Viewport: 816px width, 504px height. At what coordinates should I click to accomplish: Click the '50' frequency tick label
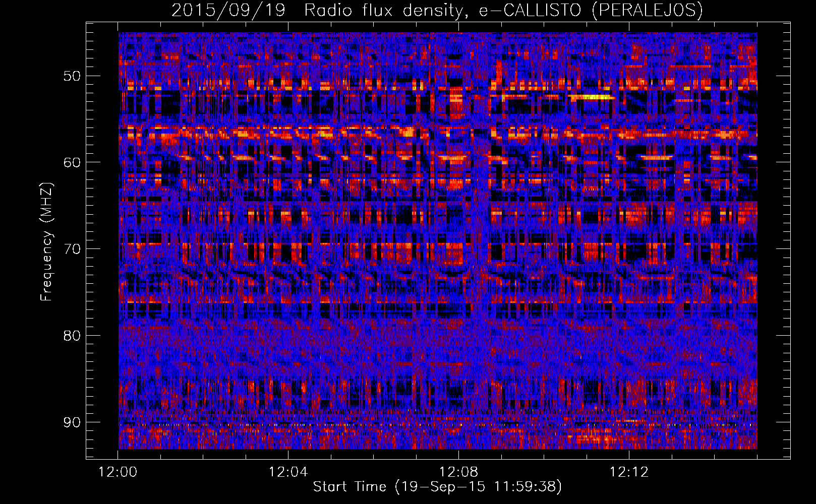72,76
